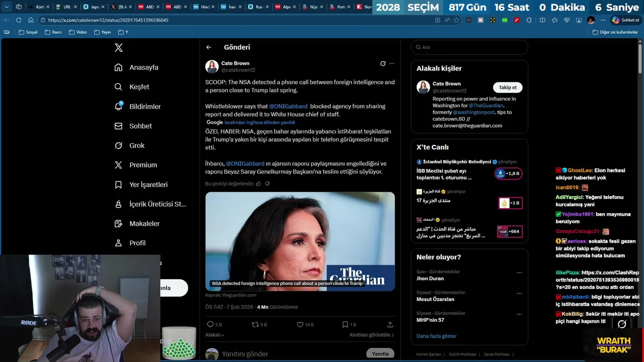
Task: Open @washingtonpost link in bio
Action: pyautogui.click(x=473, y=112)
